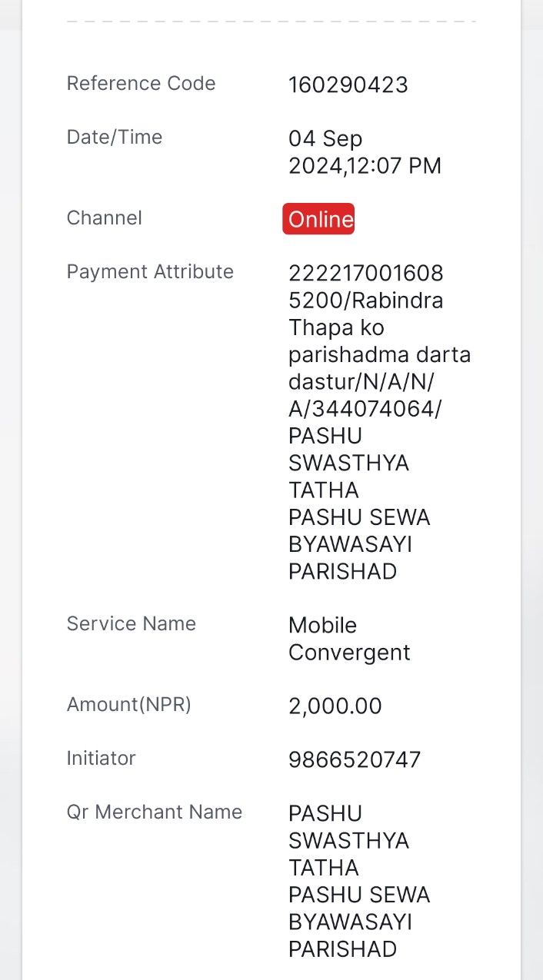Click the Qr Merchant Name label

155,812
